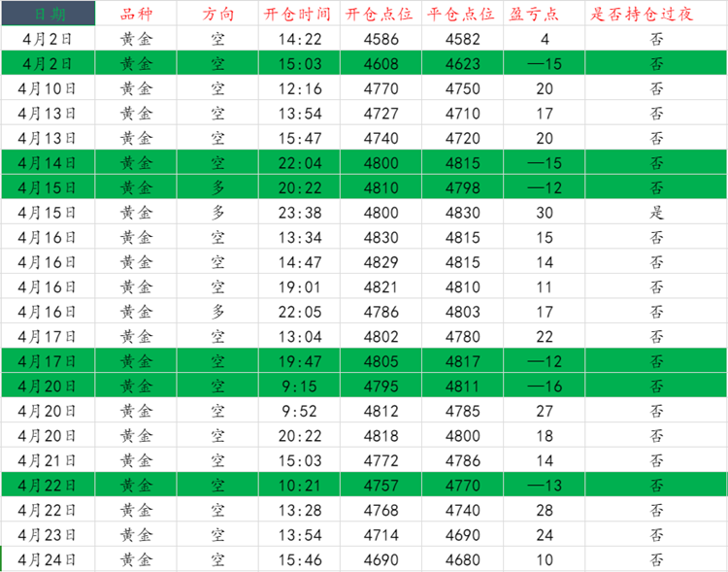
Task: Select the 平仓点位 column header
Action: pyautogui.click(x=463, y=13)
